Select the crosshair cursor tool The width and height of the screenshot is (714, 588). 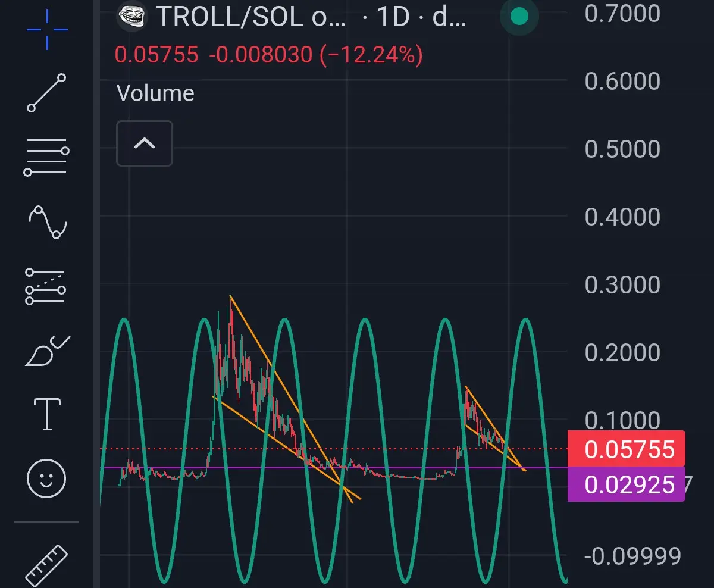(x=46, y=29)
